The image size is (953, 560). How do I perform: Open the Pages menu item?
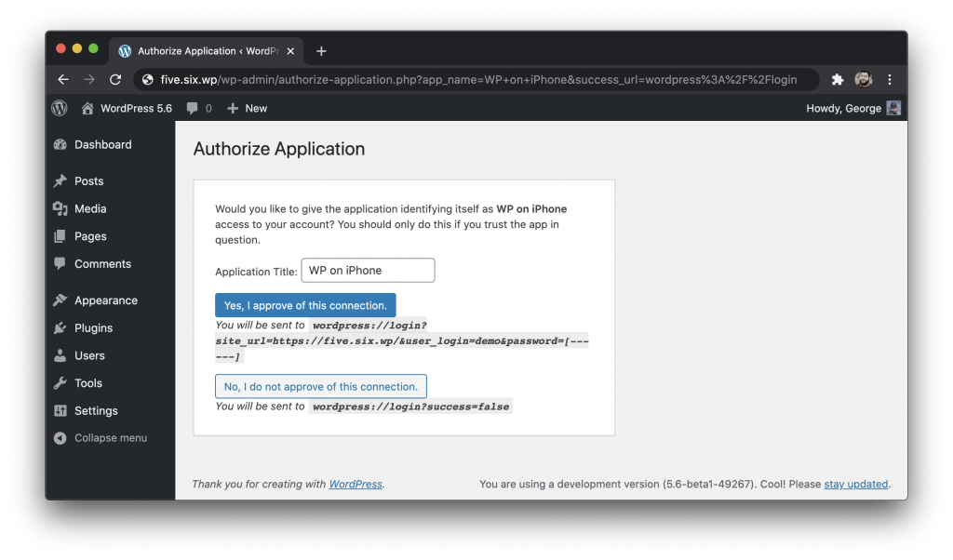(90, 236)
